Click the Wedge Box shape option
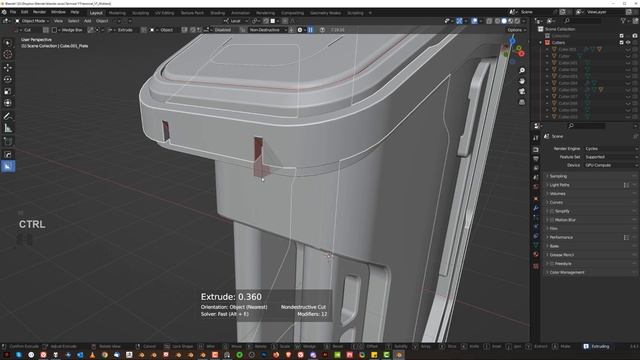The width and height of the screenshot is (640, 360). click(x=68, y=30)
